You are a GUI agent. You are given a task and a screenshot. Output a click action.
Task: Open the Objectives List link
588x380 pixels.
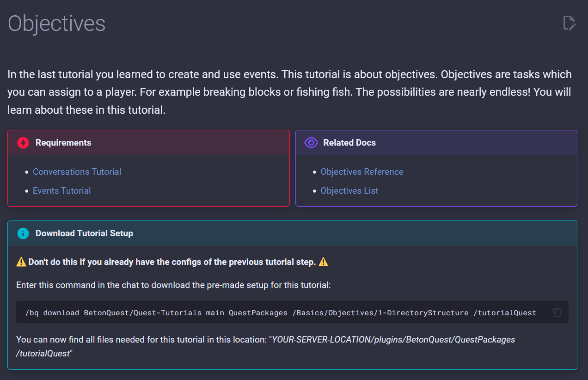(349, 190)
